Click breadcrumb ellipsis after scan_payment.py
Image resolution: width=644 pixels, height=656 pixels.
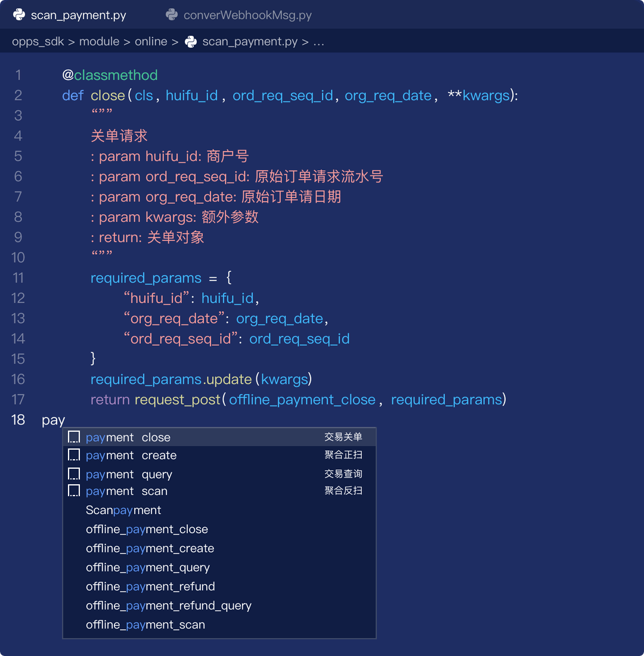[318, 42]
